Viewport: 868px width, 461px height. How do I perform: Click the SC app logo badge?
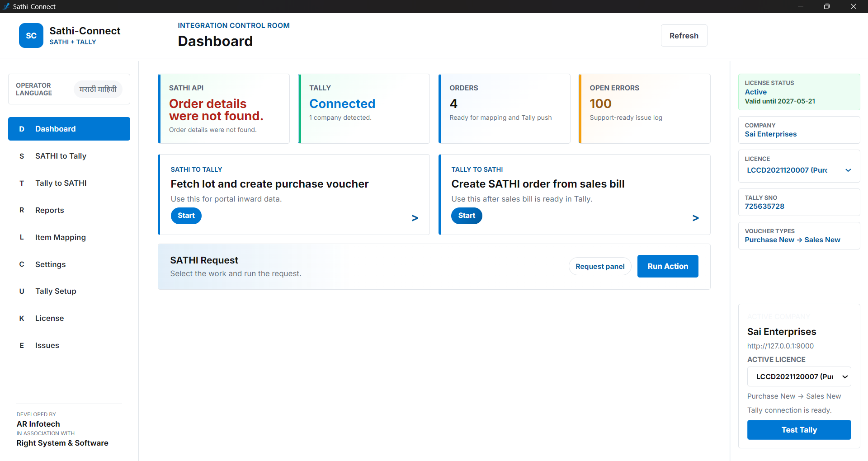[31, 36]
